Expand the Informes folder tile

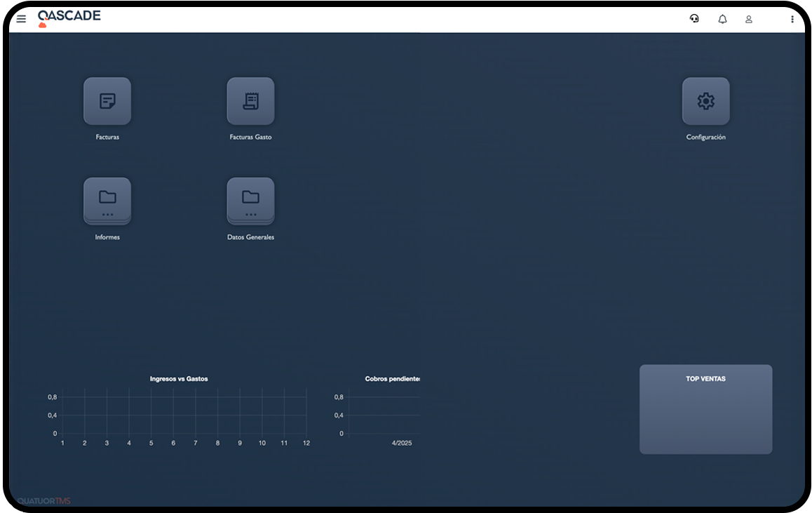point(107,201)
